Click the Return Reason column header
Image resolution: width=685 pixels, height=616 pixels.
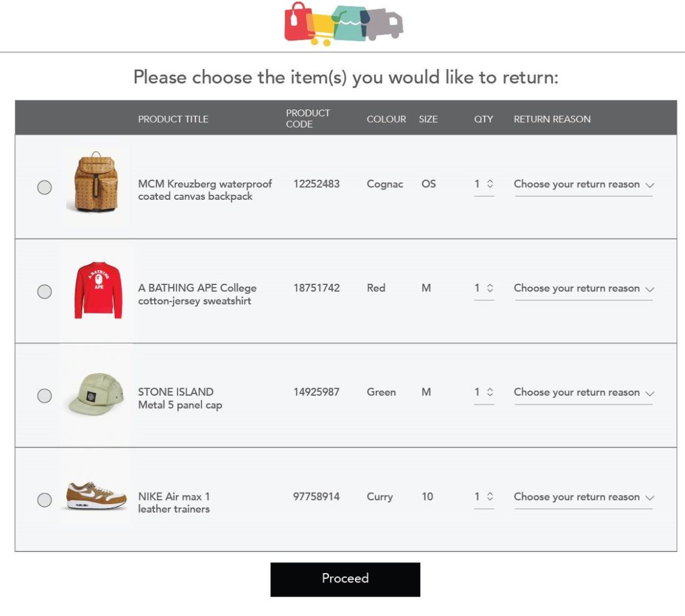coord(552,119)
